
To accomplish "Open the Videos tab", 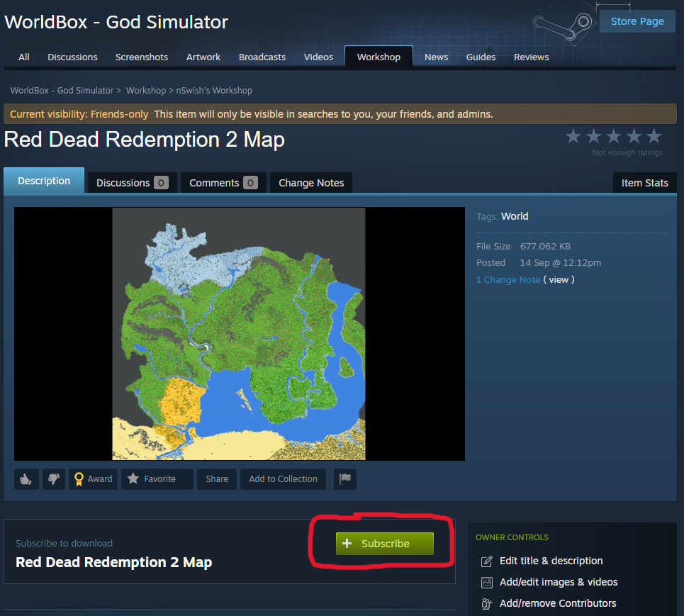I will click(318, 57).
